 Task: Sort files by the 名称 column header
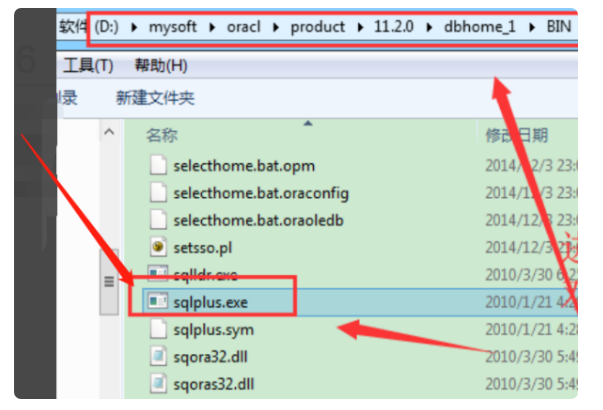pyautogui.click(x=162, y=134)
